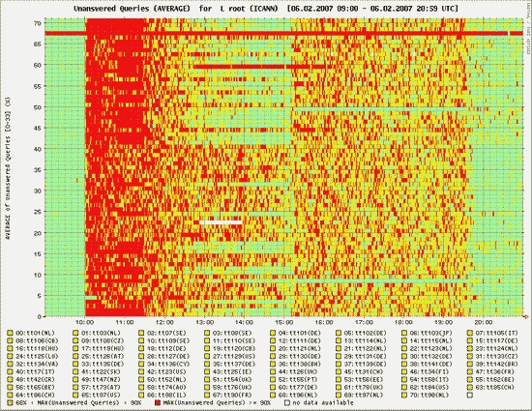Click the 34:tt136(CY) legend label

[x=166, y=365]
